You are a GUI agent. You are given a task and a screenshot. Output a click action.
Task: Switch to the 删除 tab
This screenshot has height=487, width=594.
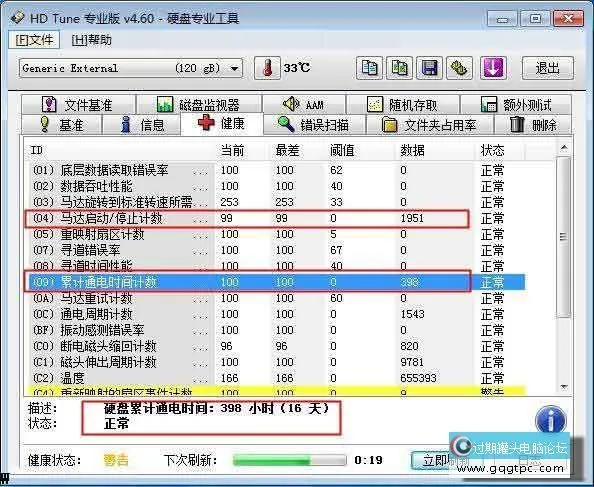point(533,124)
